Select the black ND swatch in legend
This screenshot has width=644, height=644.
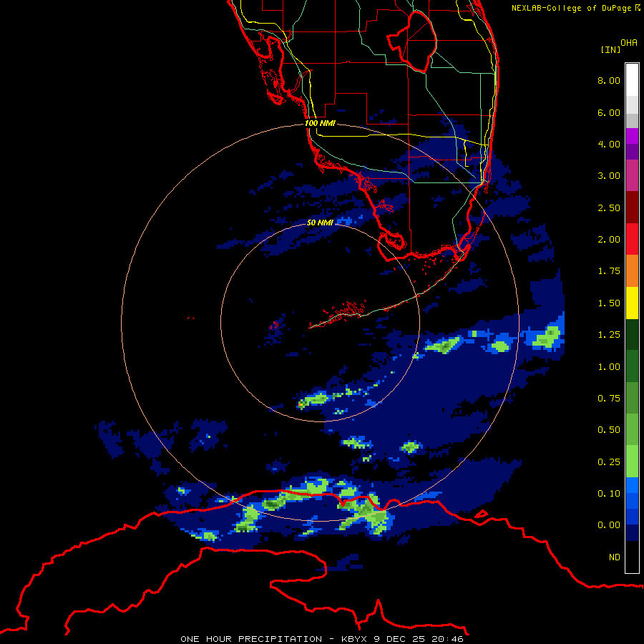click(x=632, y=557)
